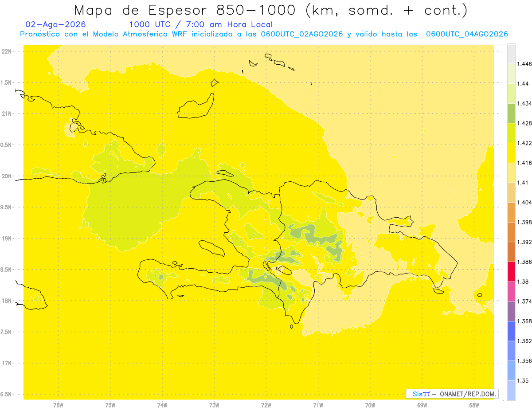
Task: Click the 17N latitude label
Action: (x=7, y=363)
